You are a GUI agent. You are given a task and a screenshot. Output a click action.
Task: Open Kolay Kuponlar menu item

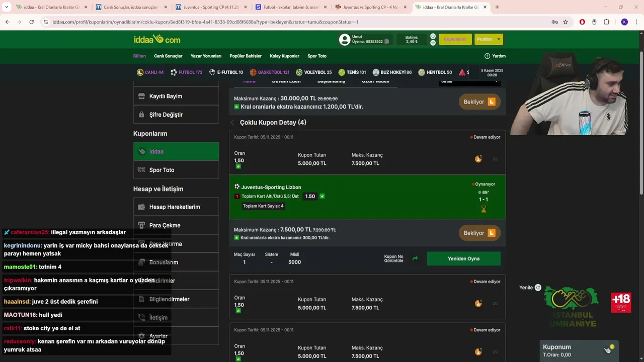coord(284,56)
